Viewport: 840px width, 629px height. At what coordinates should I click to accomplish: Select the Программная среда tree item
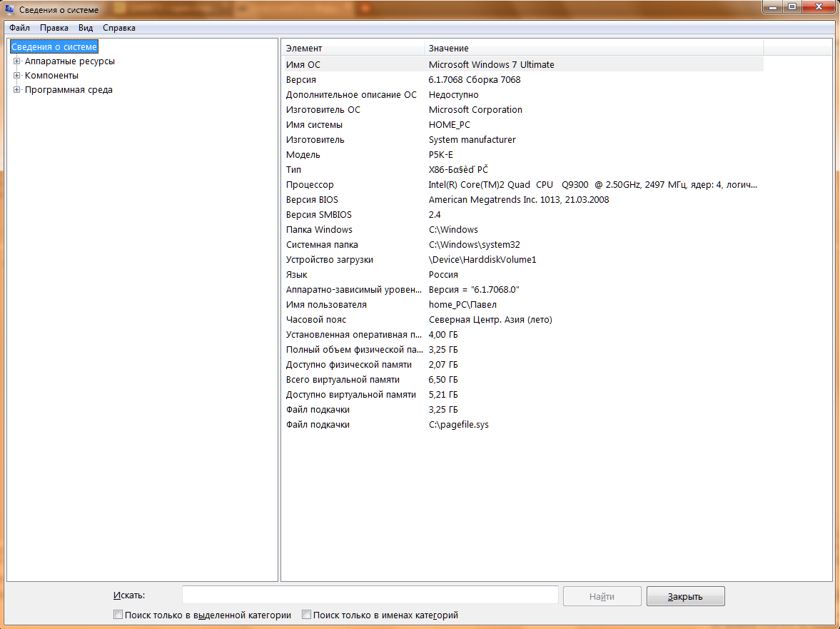click(69, 89)
